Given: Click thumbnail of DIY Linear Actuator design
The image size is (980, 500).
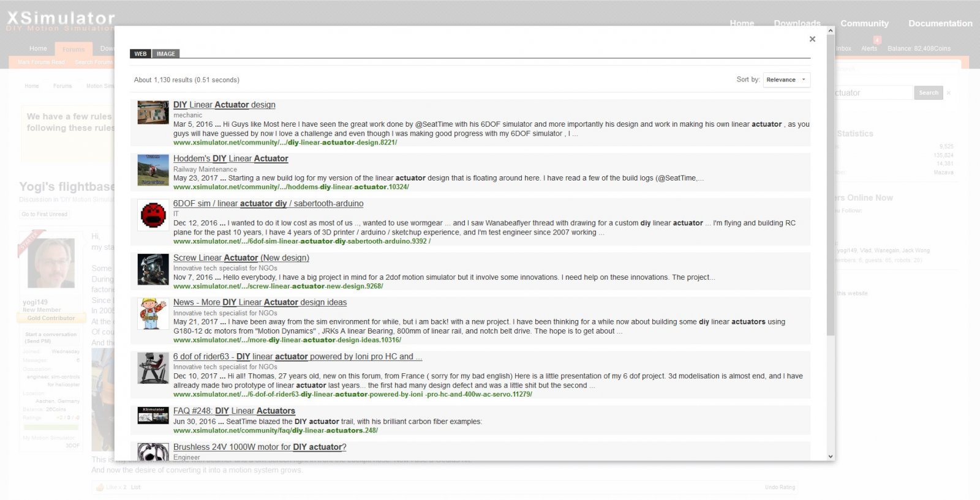Looking at the screenshot, I should tap(153, 113).
